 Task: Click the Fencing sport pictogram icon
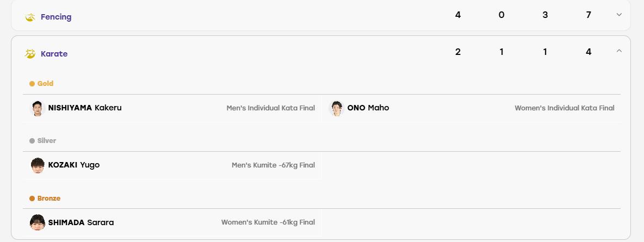click(30, 17)
